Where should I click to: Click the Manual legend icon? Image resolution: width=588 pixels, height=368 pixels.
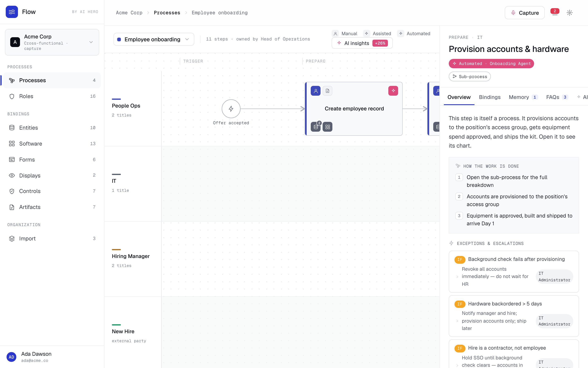click(x=335, y=34)
